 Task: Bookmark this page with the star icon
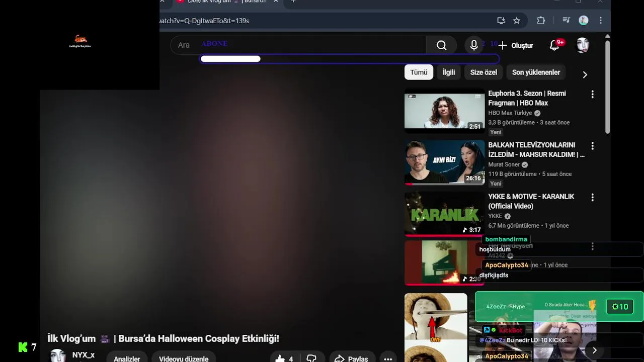517,21
